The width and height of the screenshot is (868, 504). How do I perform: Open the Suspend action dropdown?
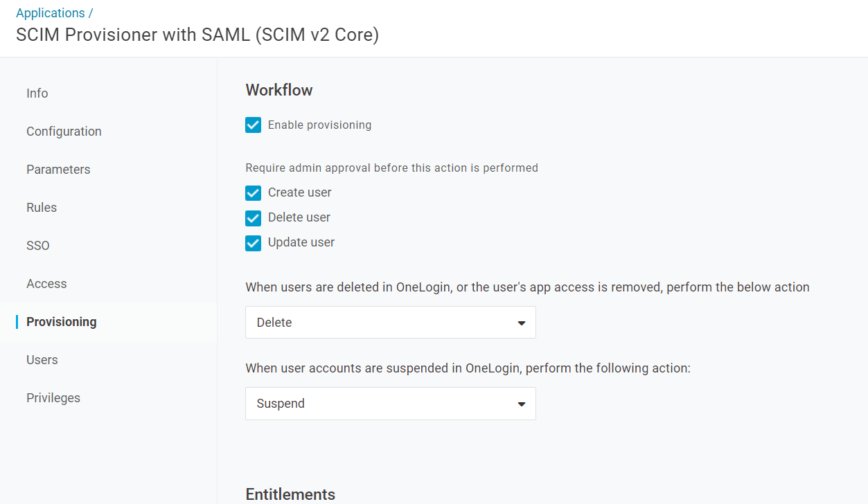[391, 404]
